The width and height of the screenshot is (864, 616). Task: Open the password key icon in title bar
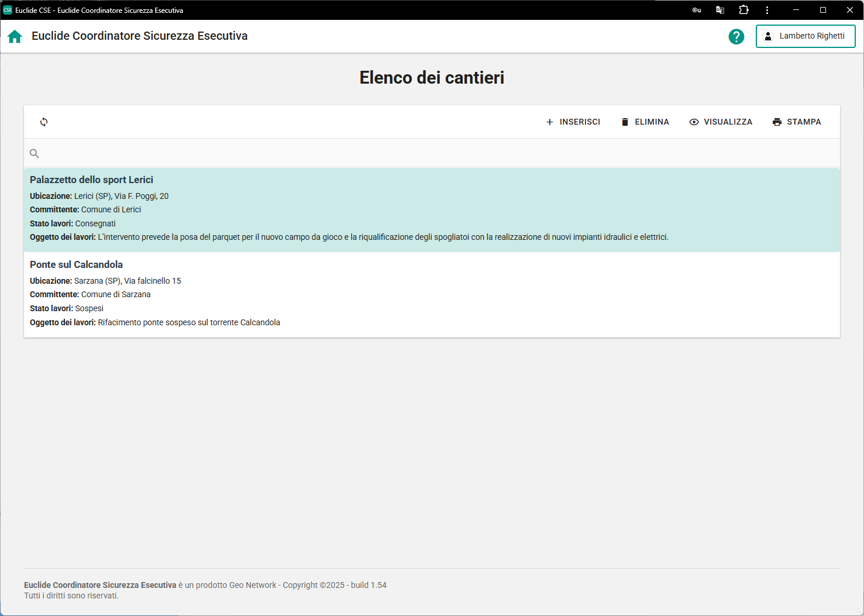[x=696, y=10]
